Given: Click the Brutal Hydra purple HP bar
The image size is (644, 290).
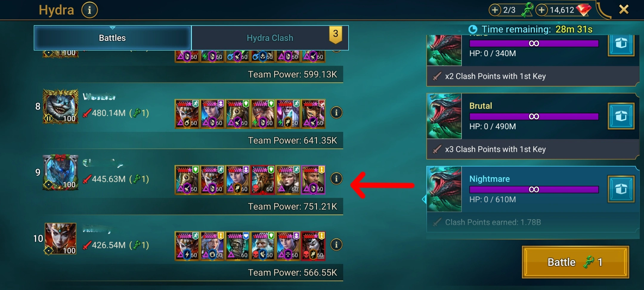Looking at the screenshot, I should point(534,116).
